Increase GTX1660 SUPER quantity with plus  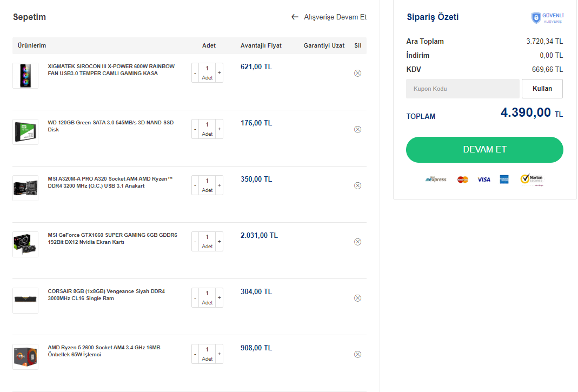(x=219, y=241)
